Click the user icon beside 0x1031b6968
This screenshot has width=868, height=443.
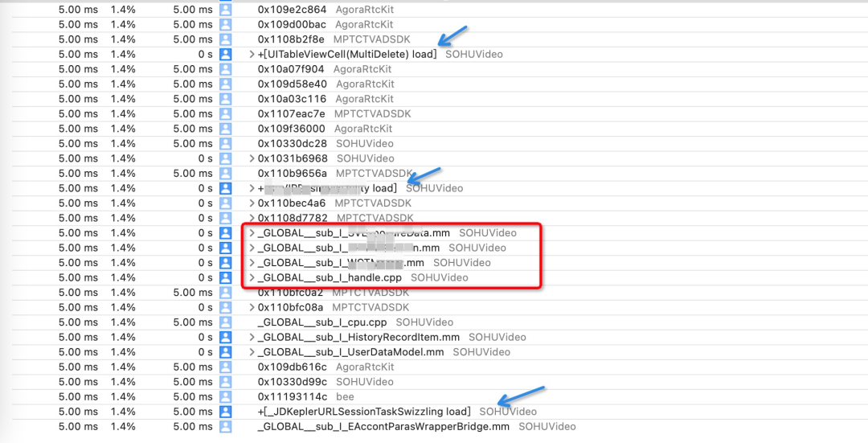click(x=225, y=158)
